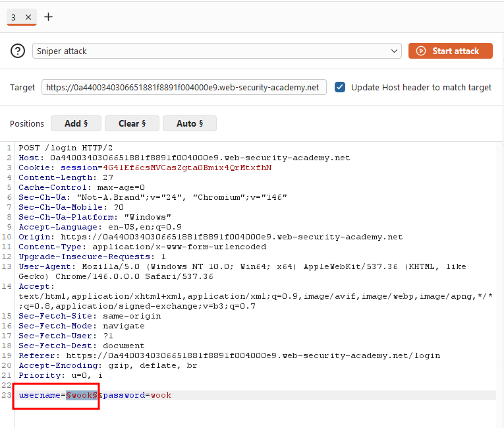This screenshot has width=504, height=428.
Task: Click the Cookie session value
Action: tap(187, 168)
